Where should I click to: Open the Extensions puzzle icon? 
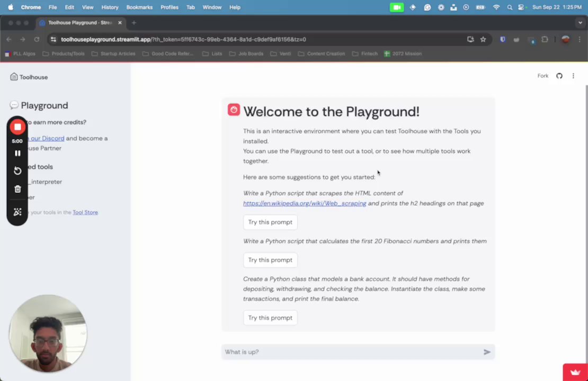tap(545, 39)
